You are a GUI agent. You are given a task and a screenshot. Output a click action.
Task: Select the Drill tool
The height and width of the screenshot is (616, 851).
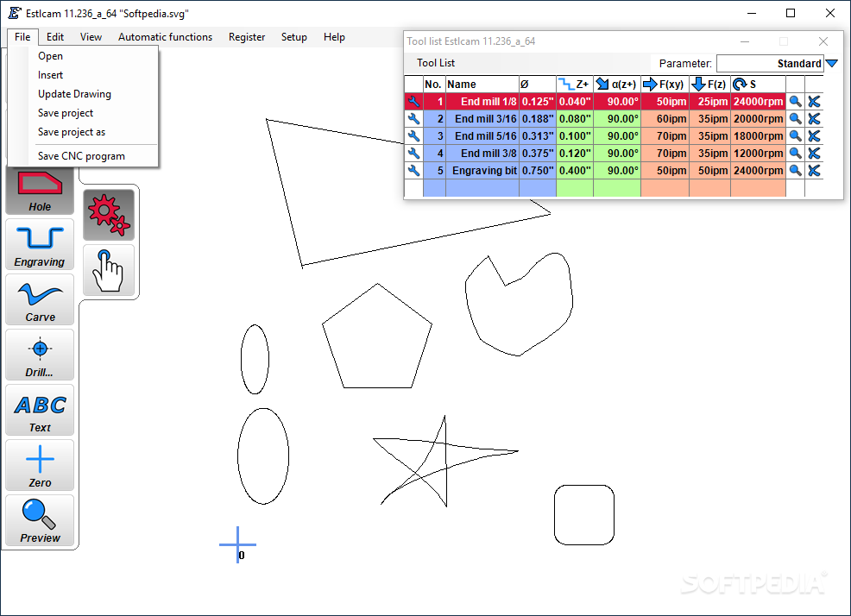[x=40, y=355]
